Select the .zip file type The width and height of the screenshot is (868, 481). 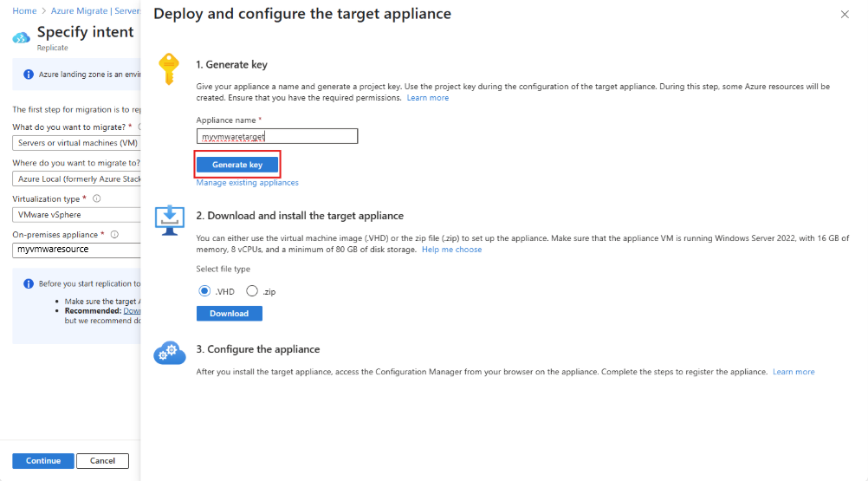point(252,290)
